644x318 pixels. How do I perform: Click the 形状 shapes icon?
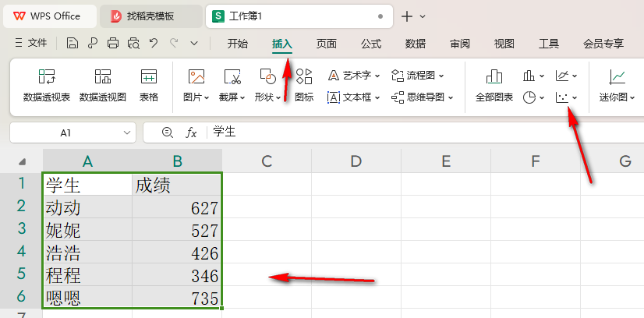point(267,76)
